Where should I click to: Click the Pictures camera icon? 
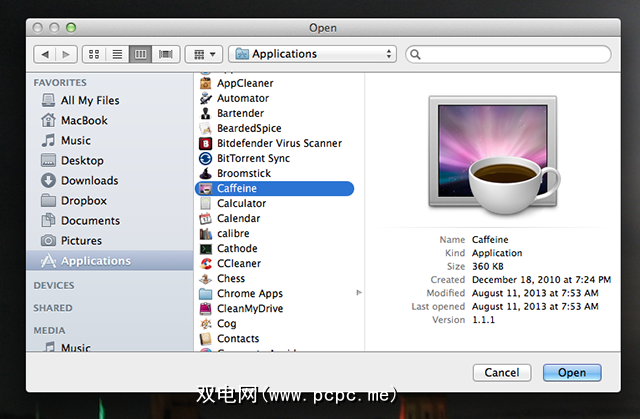coord(48,240)
